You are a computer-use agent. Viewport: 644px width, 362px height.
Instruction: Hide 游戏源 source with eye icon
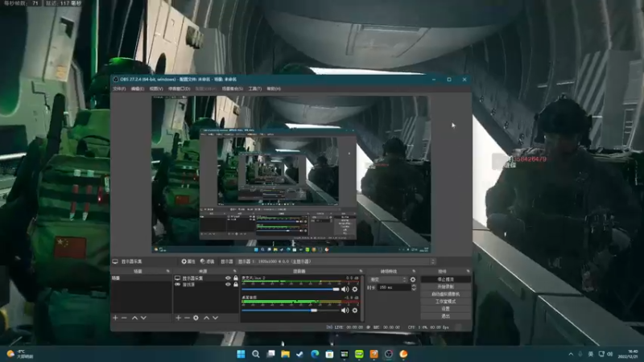[x=228, y=285]
